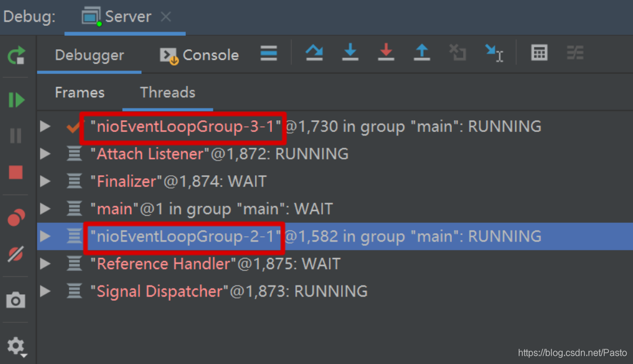Click the Trace Current Stream Chain icon
Viewport: 633px width, 364px height.
576,53
